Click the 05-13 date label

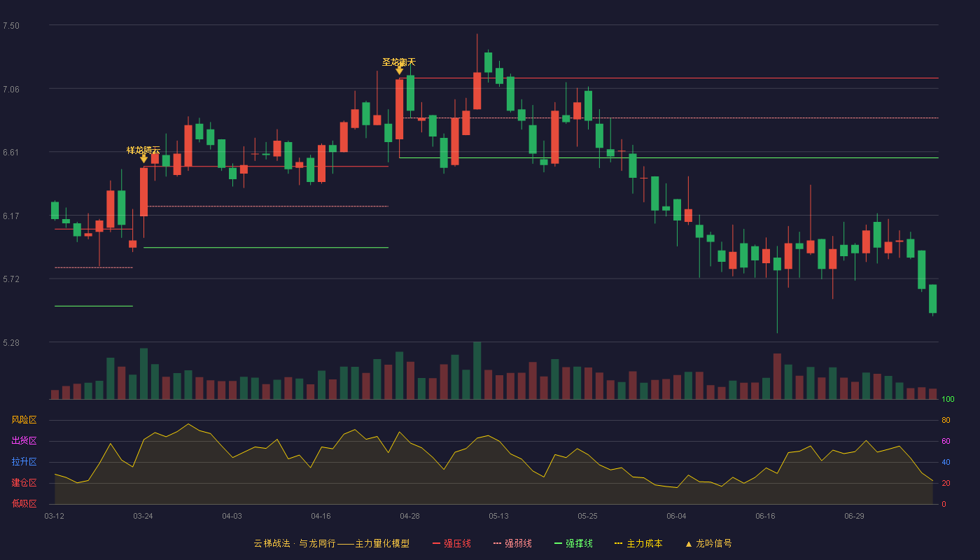coord(498,516)
